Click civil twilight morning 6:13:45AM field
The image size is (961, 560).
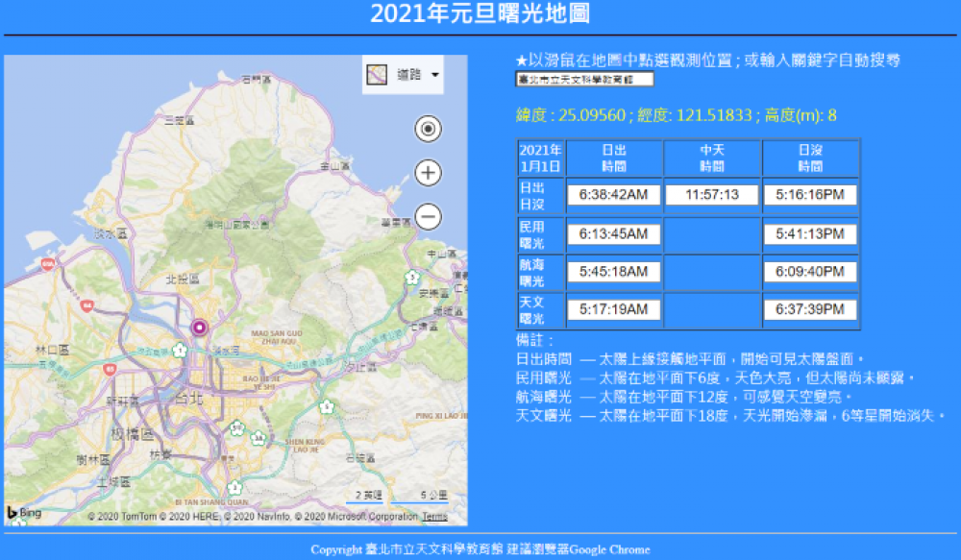(614, 234)
